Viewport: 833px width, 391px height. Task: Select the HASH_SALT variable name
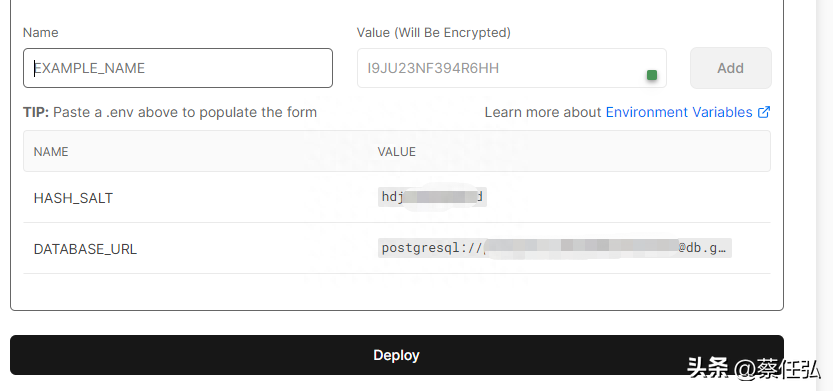[x=73, y=198]
